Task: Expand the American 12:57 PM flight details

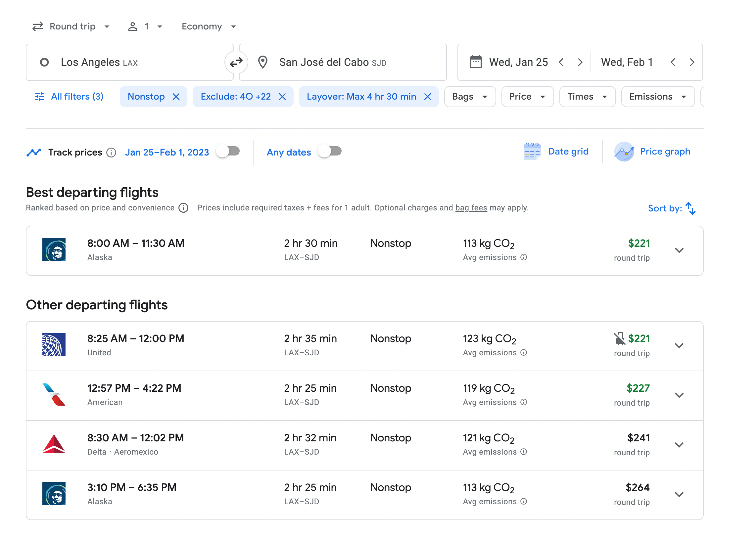Action: (x=679, y=395)
